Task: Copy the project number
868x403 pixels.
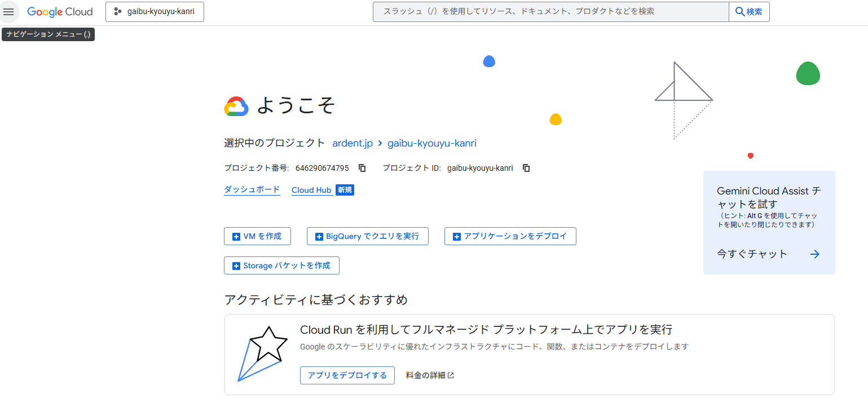Action: coord(363,168)
